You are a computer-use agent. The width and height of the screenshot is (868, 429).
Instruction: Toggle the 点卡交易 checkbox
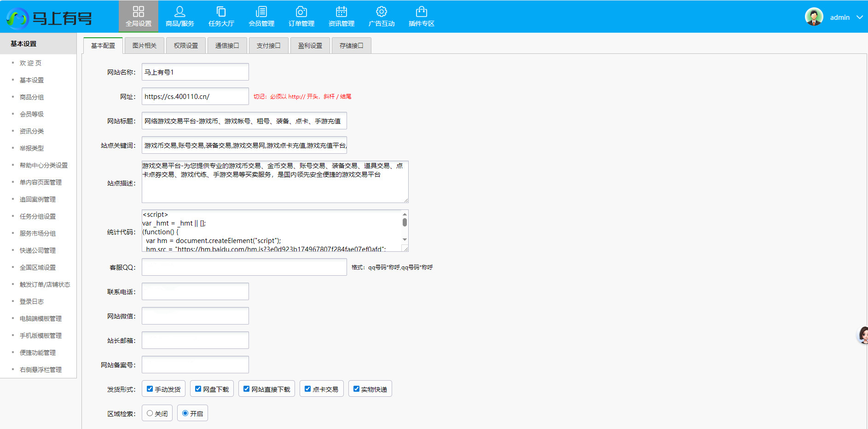coord(308,389)
